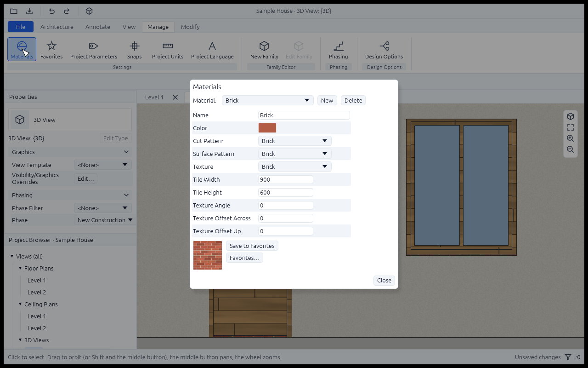This screenshot has width=588, height=368.
Task: Click the brick texture preview thumbnail
Action: 208,255
